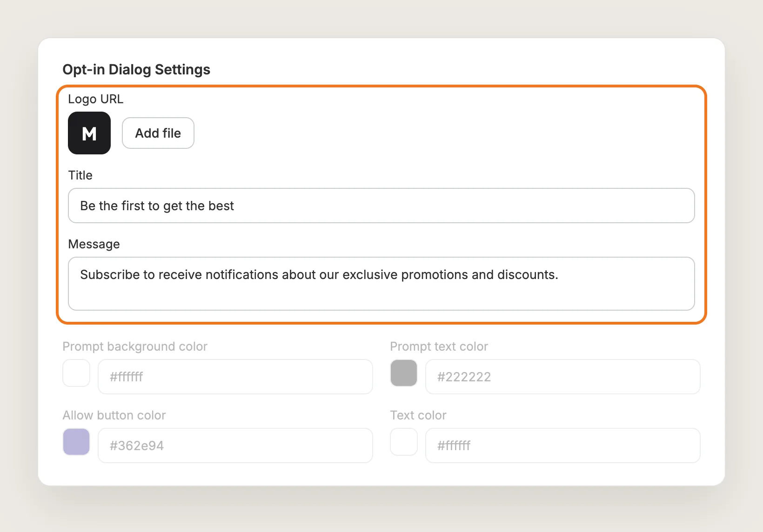The height and width of the screenshot is (532, 763).
Task: Click the Title label
Action: pyautogui.click(x=80, y=175)
